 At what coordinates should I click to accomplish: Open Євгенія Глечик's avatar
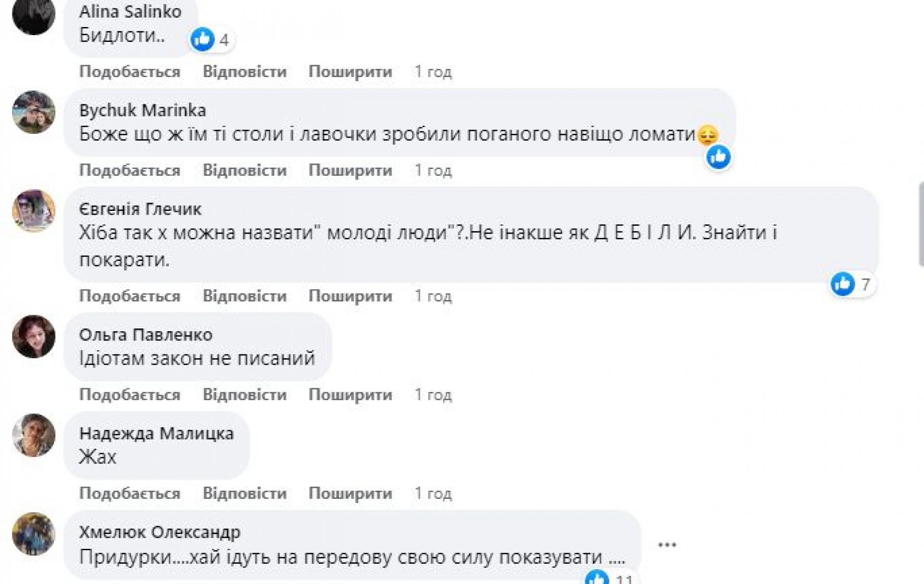pos(34,211)
